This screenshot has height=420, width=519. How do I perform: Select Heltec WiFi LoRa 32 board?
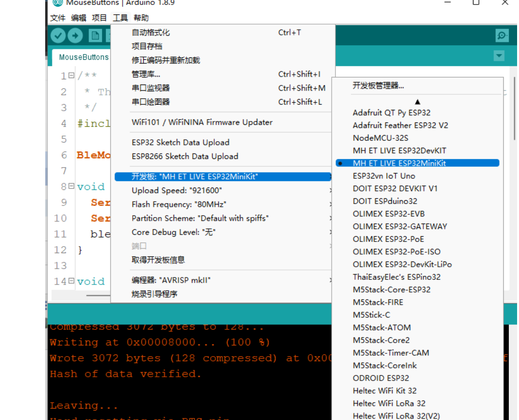(417, 403)
